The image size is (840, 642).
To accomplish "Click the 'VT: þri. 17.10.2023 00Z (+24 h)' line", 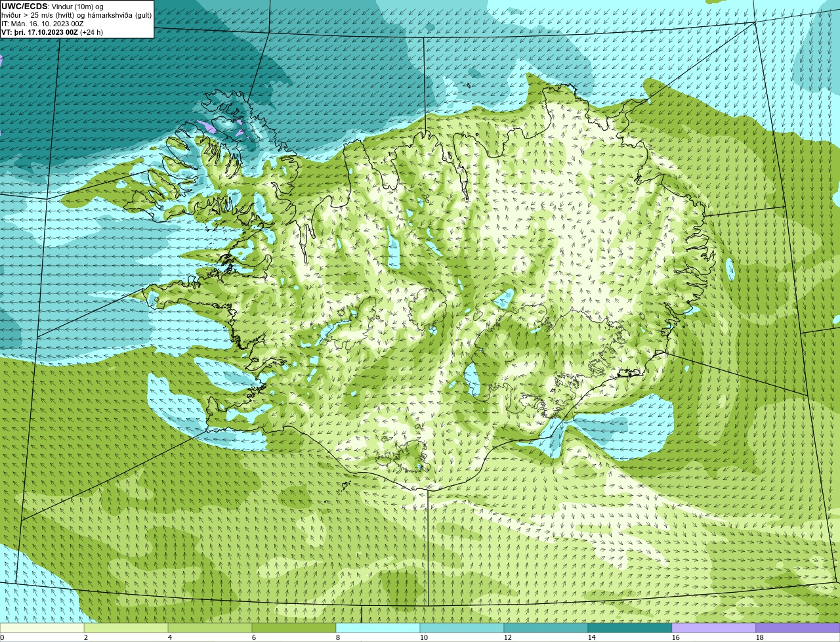I will pyautogui.click(x=52, y=32).
